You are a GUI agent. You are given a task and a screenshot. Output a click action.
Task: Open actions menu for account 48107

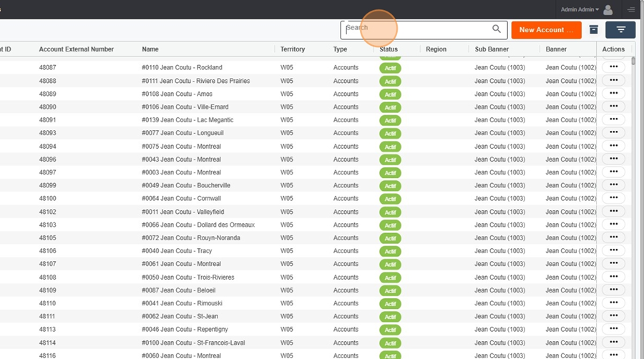[x=614, y=263]
